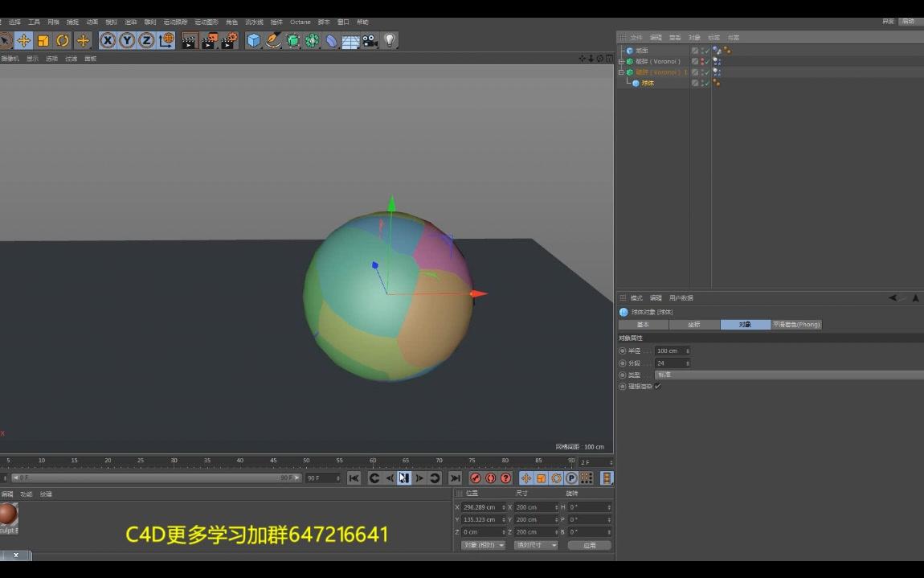The width and height of the screenshot is (924, 578).
Task: Open 绝对尺寸 size dropdown
Action: (x=536, y=545)
